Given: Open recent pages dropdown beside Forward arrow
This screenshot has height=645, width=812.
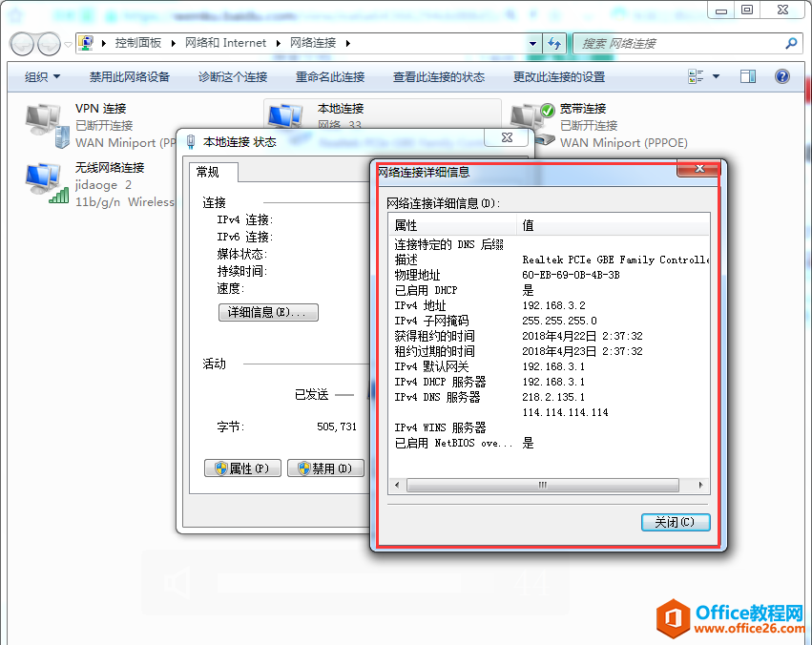Looking at the screenshot, I should point(68,45).
